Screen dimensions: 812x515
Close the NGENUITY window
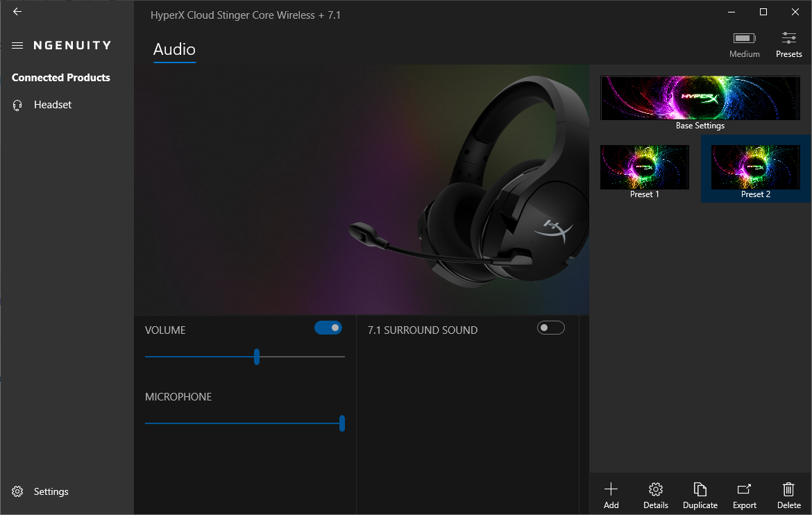point(795,12)
